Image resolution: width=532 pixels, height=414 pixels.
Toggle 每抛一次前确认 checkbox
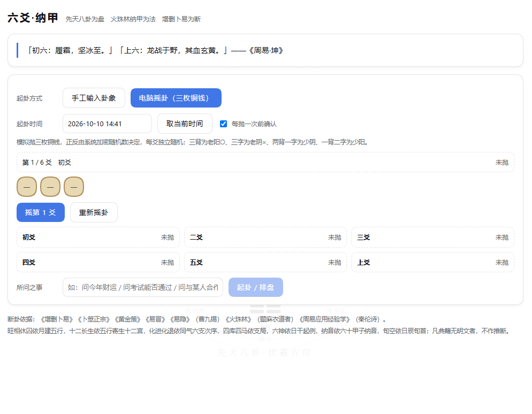(x=223, y=124)
